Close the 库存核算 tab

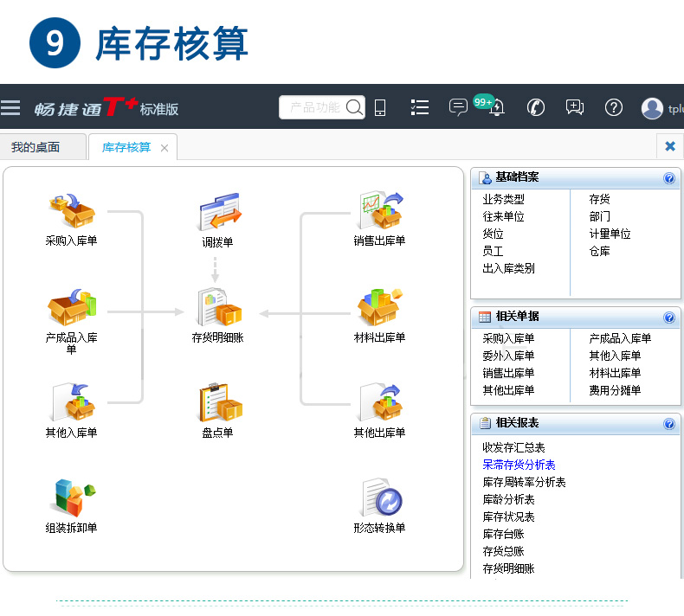click(x=165, y=148)
